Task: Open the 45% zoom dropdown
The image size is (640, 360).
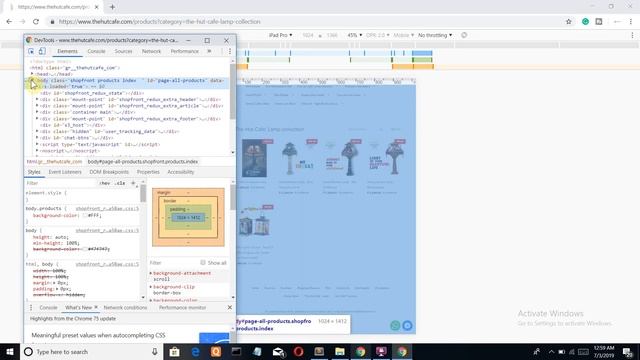Action: 355,35
